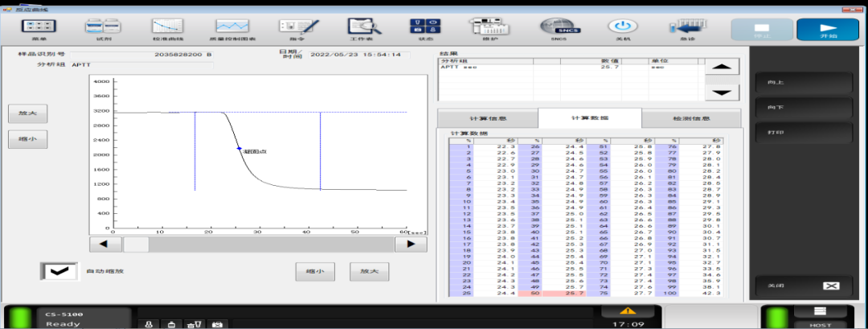The width and height of the screenshot is (868, 329).
Task: Click the results list up arrow
Action: [723, 67]
